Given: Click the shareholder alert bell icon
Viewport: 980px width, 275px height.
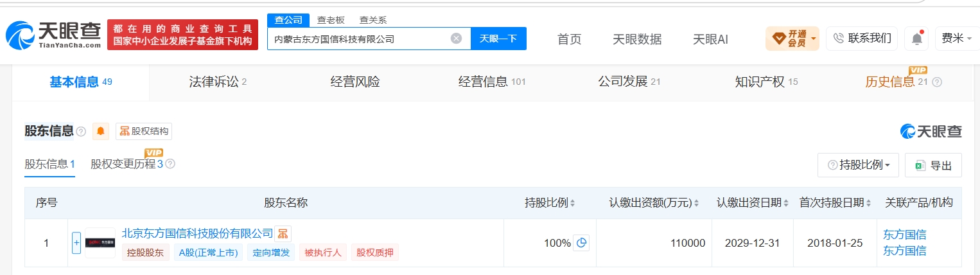Looking at the screenshot, I should pyautogui.click(x=100, y=131).
